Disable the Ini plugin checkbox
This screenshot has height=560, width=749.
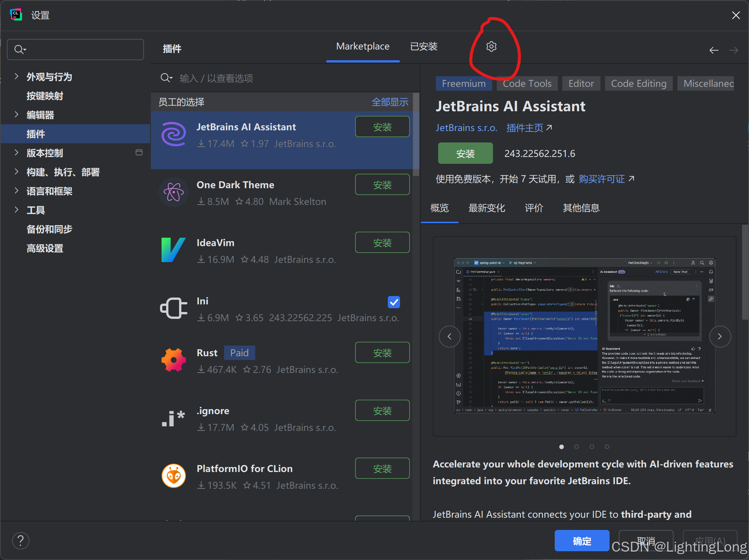point(394,302)
